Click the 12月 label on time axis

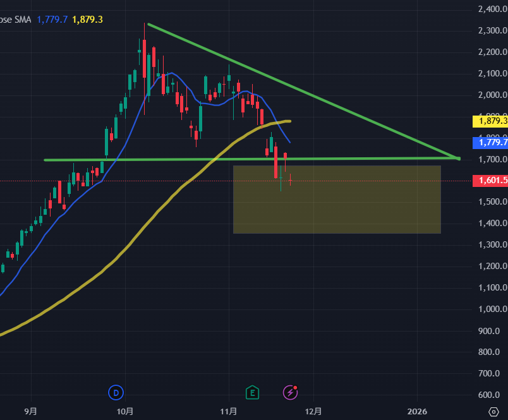313,411
